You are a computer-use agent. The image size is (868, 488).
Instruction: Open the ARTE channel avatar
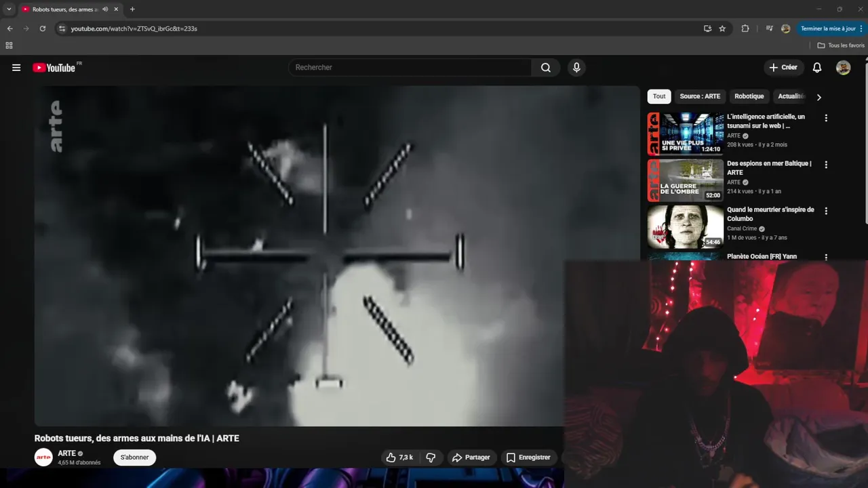[x=43, y=457]
